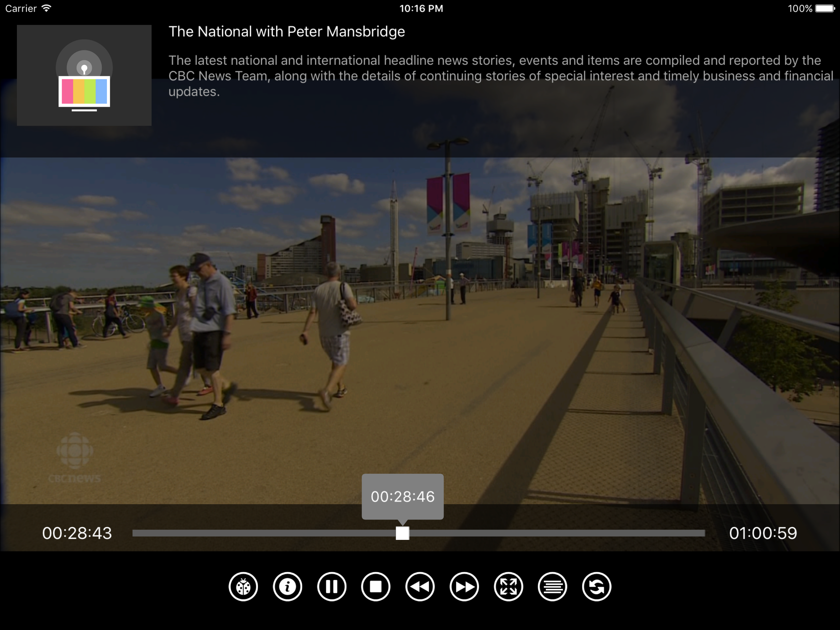Tap the title The National with Peter Mansbridge
Viewport: 840px width, 630px height.
tap(287, 32)
